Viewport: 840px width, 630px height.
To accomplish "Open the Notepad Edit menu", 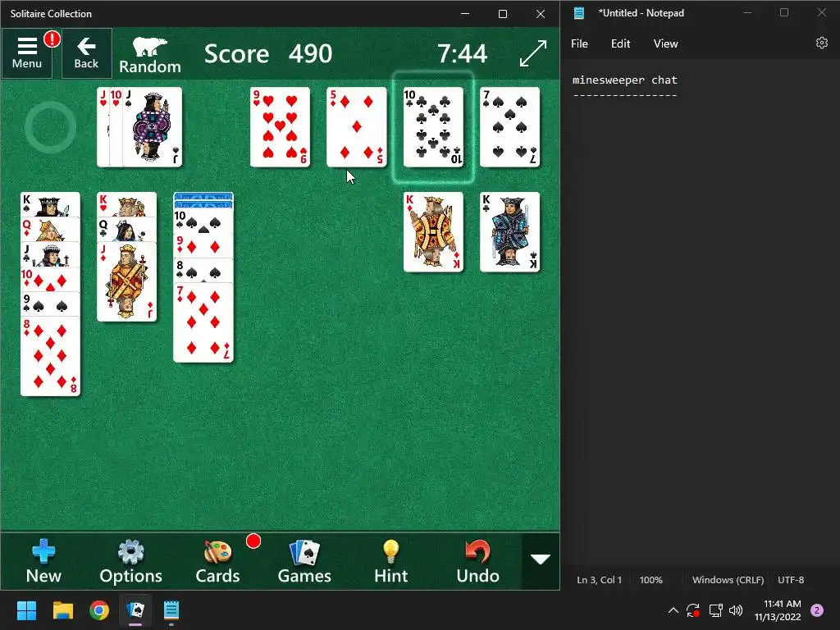I will tap(620, 44).
